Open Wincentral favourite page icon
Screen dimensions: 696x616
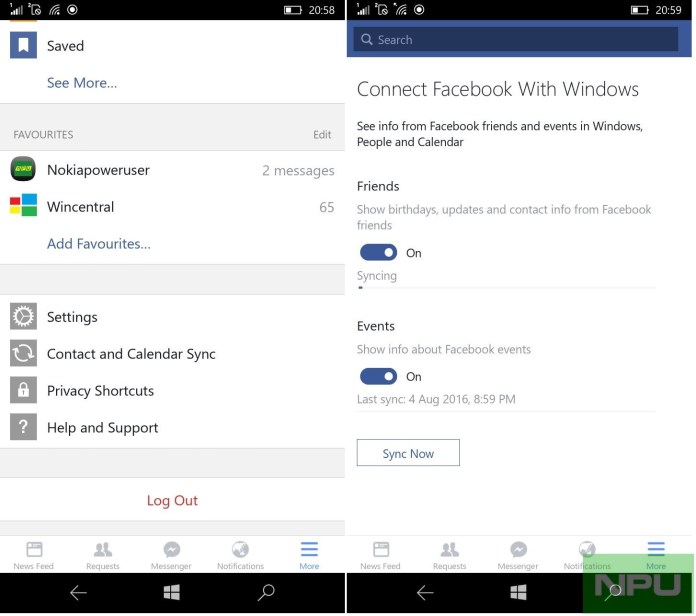tap(23, 205)
